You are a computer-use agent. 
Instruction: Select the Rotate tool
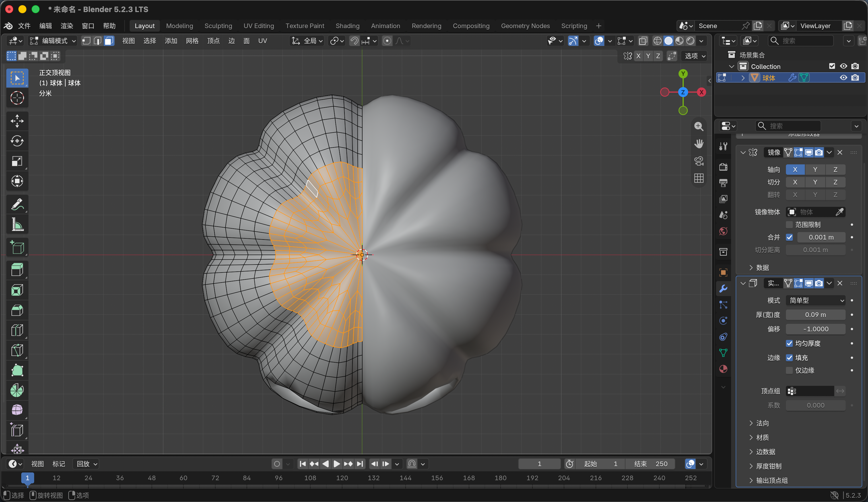pyautogui.click(x=17, y=141)
